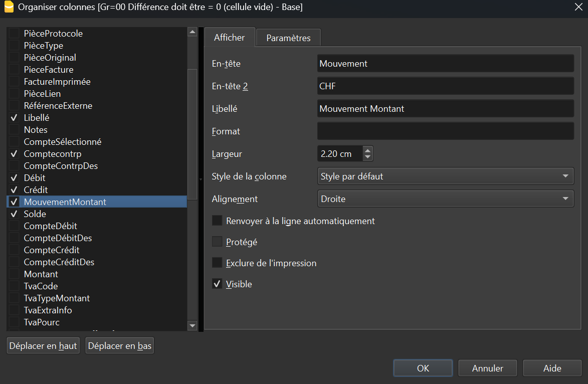Click the up arrow of the column list scrollbar
The height and width of the screenshot is (384, 588).
point(192,32)
